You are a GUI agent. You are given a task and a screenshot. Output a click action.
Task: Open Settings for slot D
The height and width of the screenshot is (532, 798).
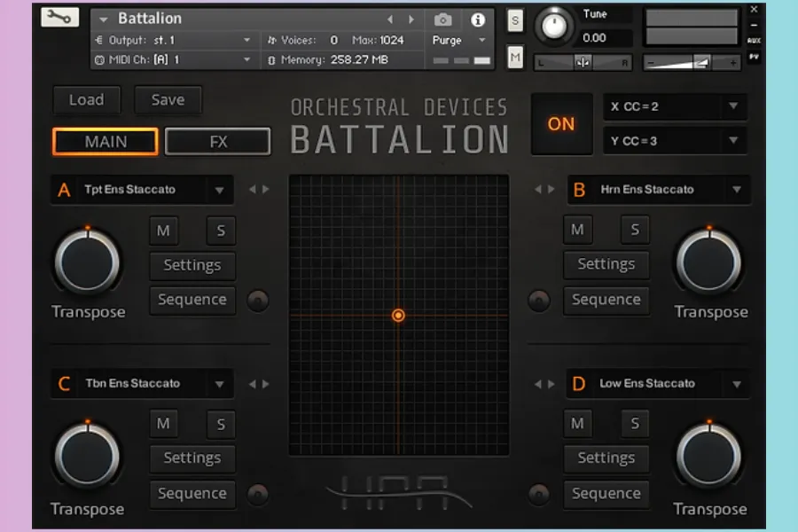pyautogui.click(x=606, y=458)
